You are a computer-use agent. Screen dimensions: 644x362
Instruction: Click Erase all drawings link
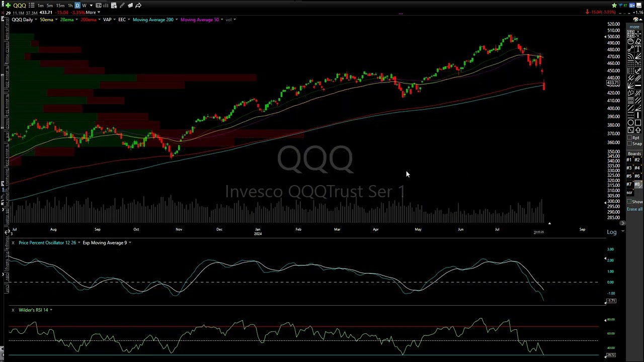point(634,209)
